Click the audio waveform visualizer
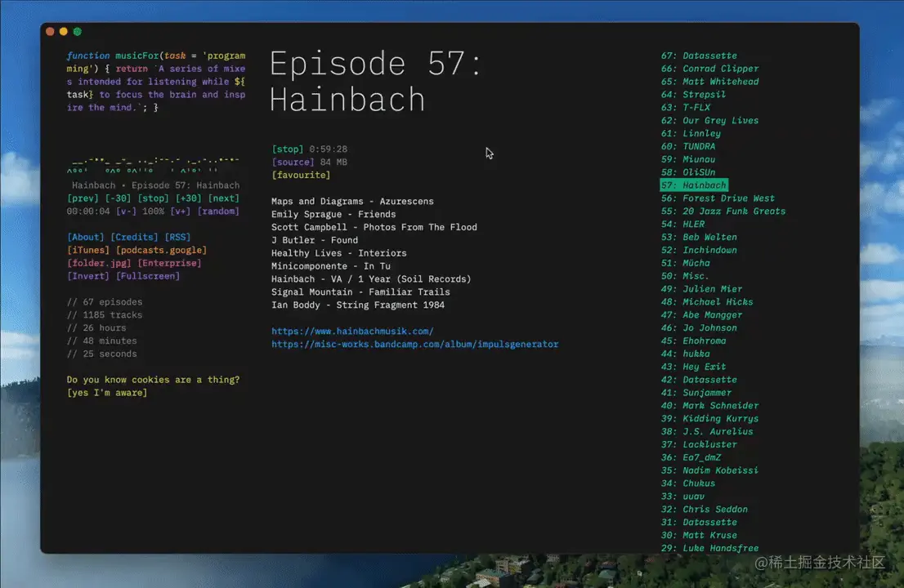The image size is (904, 588). click(x=153, y=165)
